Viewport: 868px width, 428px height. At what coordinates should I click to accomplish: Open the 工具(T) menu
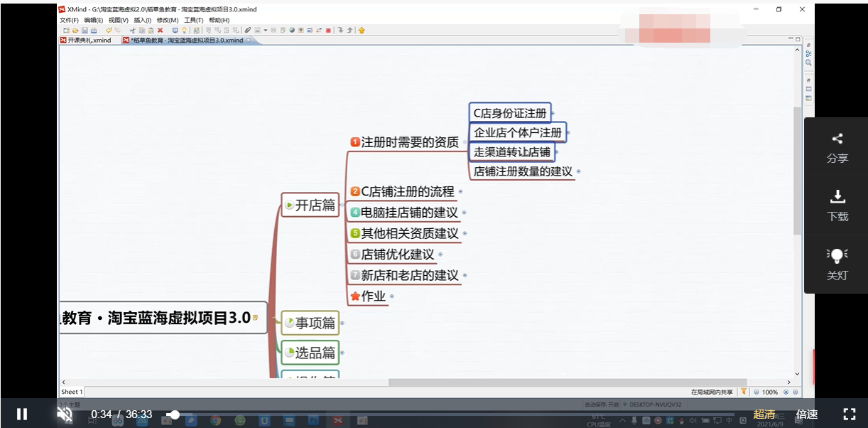click(x=194, y=21)
